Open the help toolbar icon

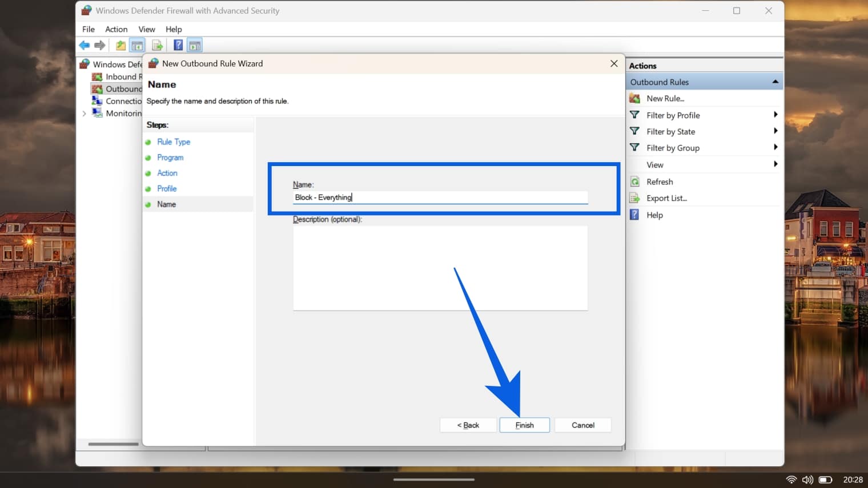(x=178, y=45)
